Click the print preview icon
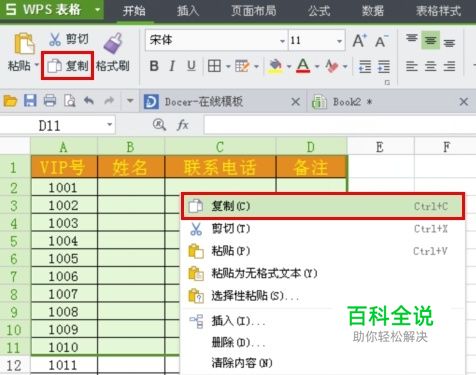Viewport: 476px width, 375px height. point(70,101)
